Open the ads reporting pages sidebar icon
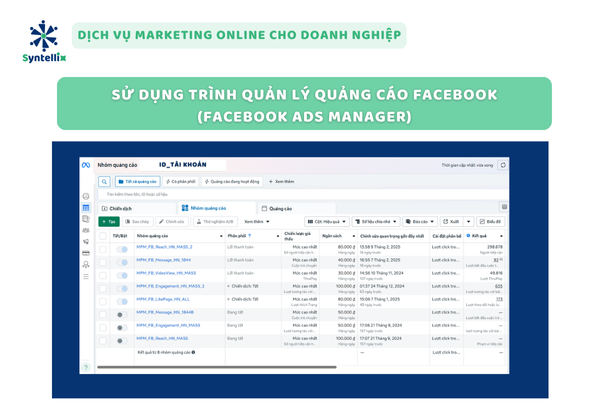Screen dimensions: 594x420 click(86, 219)
